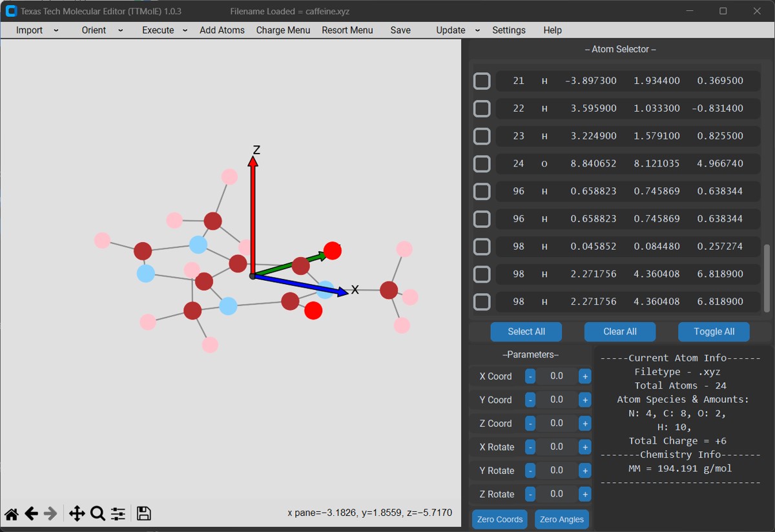Click the value "0.825500" in atom 23 row
The width and height of the screenshot is (775, 532).
click(720, 136)
